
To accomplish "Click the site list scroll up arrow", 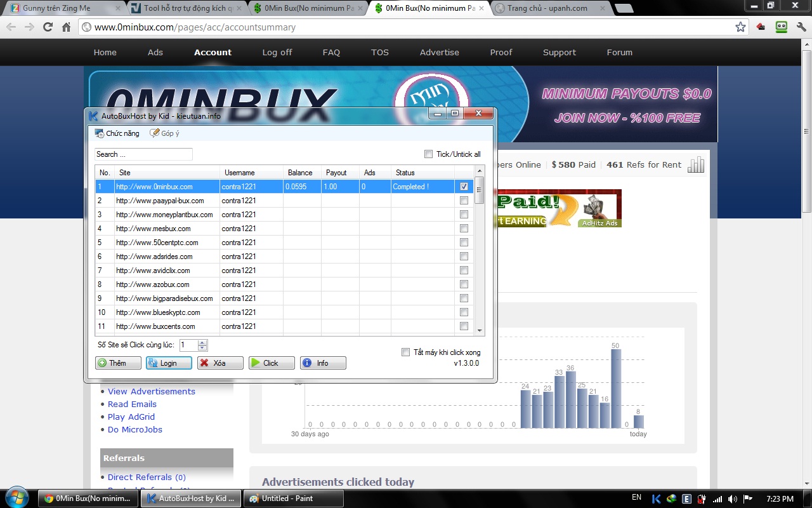I will (480, 171).
